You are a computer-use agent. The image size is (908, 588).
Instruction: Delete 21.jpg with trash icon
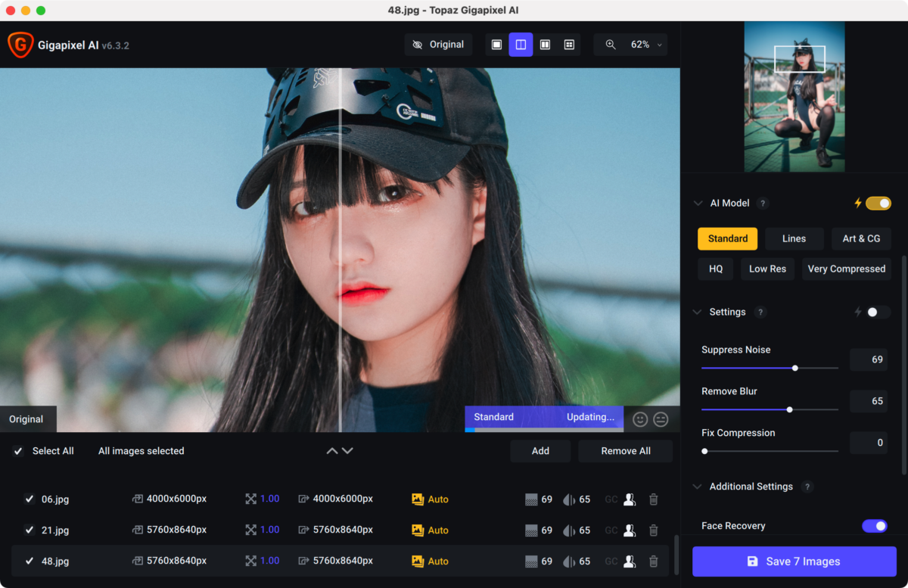(x=654, y=530)
